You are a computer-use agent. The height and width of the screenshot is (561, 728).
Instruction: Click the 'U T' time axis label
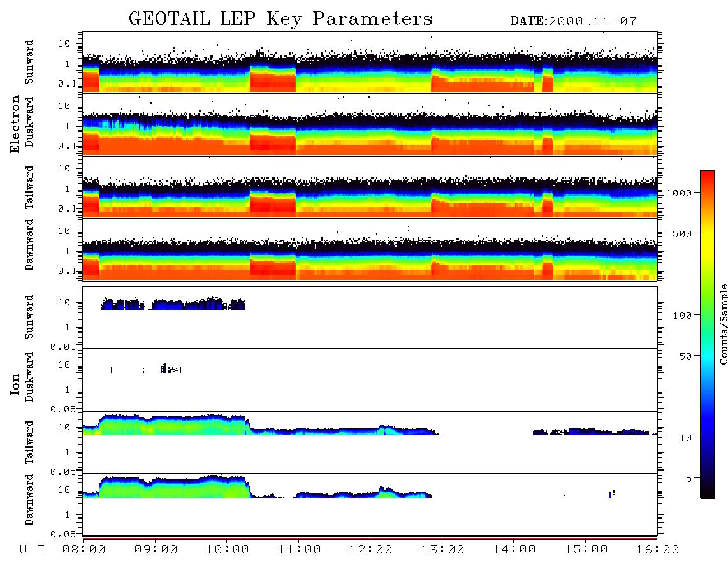(x=32, y=550)
